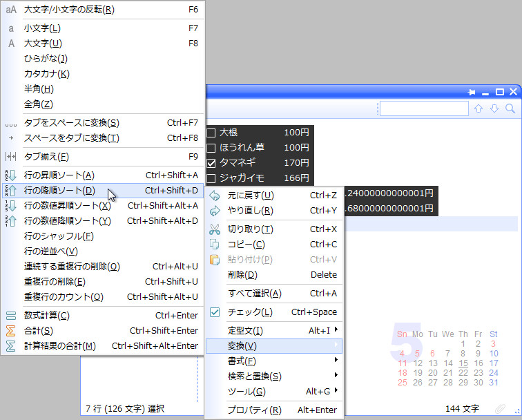Select 行のシャッフル(F)
522x420 pixels.
[x=102, y=236]
